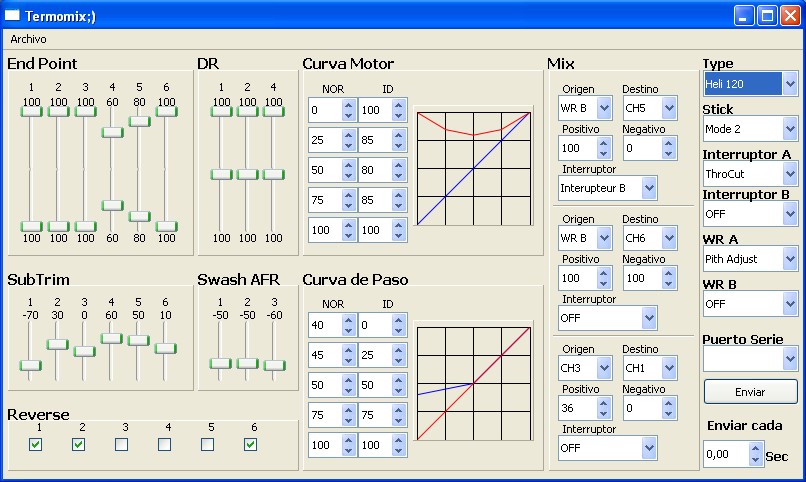Viewport: 806px width, 482px height.
Task: Toggle Reverse checkbox for channel 1
Action: [36, 445]
